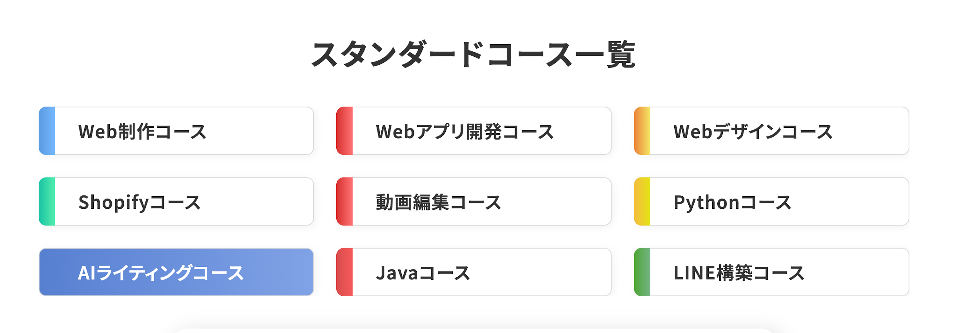The width and height of the screenshot is (980, 333).
Task: Open the Webアプリ開発コース page
Action: pos(474,131)
